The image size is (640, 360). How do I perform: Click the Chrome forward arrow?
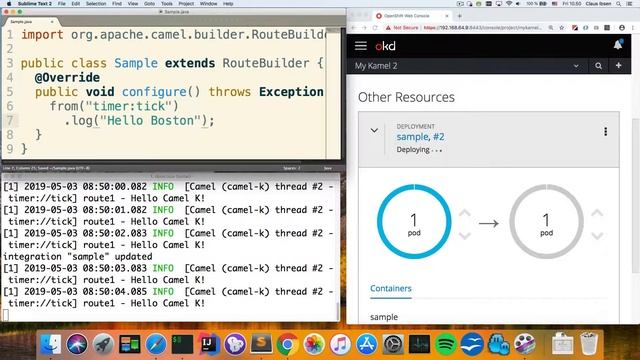pyautogui.click(x=364, y=28)
